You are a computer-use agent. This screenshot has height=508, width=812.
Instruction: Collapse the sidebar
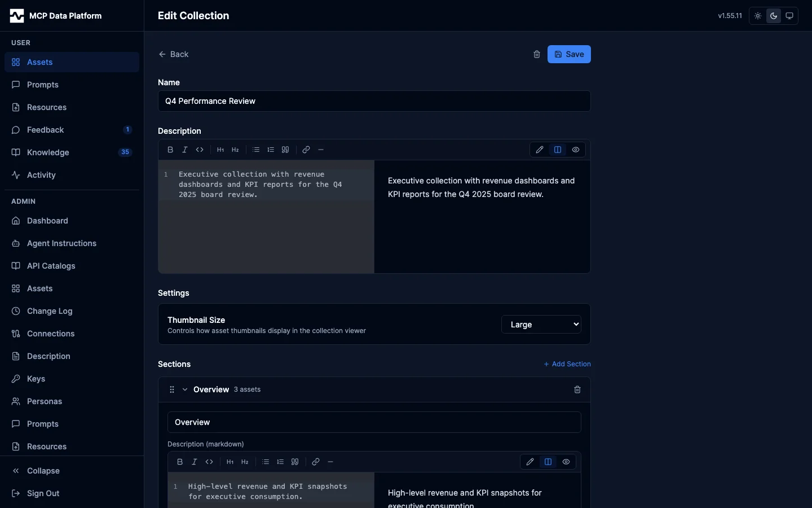[72, 471]
